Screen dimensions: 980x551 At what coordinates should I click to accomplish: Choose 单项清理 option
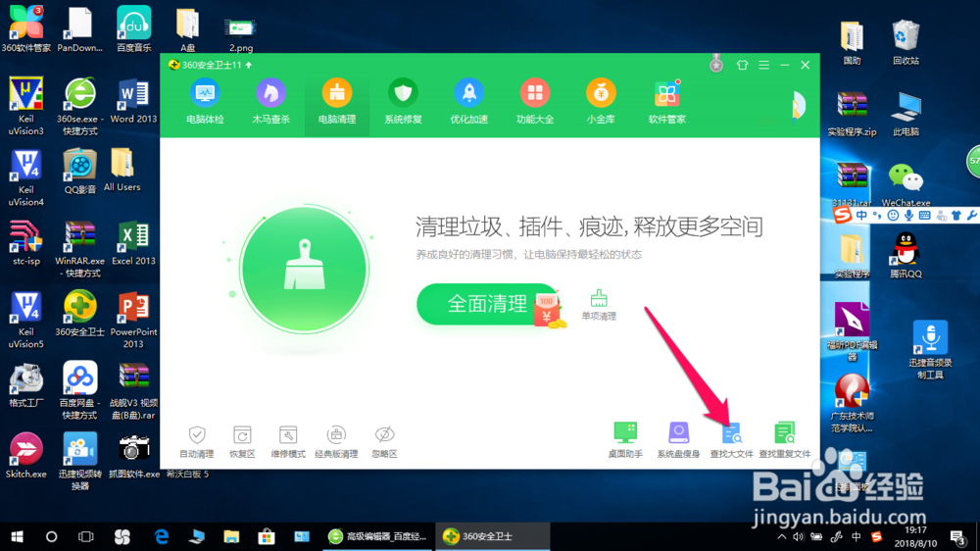599,306
